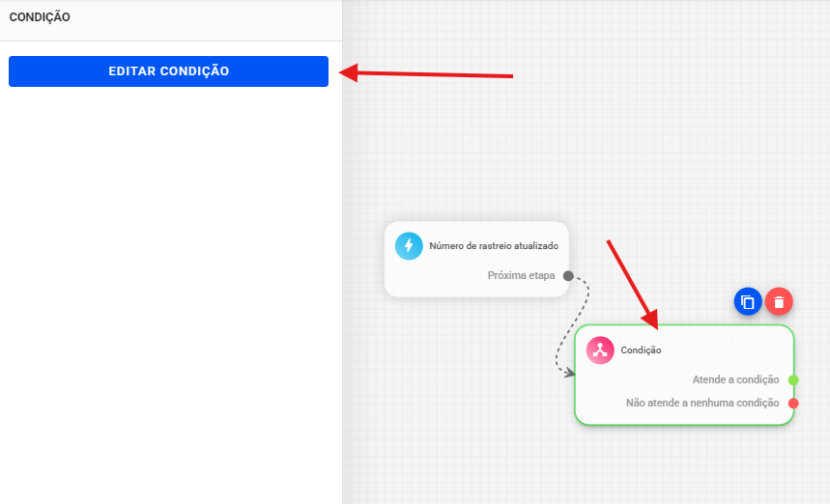830x504 pixels.
Task: Delete the Condição node using the trash icon
Action: [779, 302]
